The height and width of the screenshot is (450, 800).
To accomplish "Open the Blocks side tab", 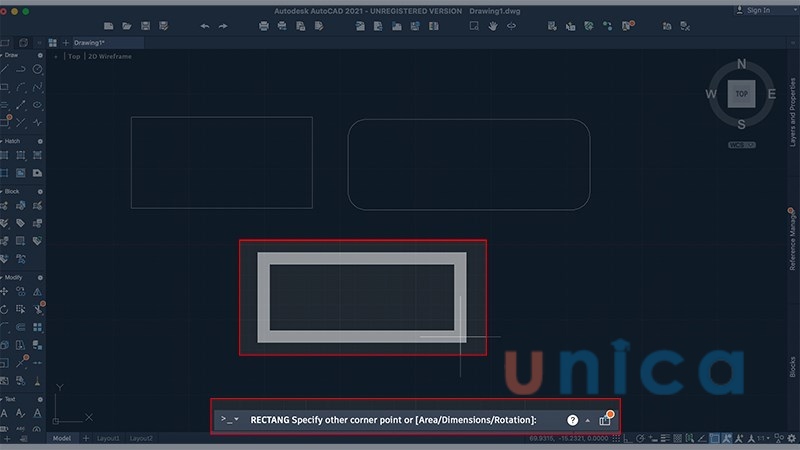I will pos(792,367).
